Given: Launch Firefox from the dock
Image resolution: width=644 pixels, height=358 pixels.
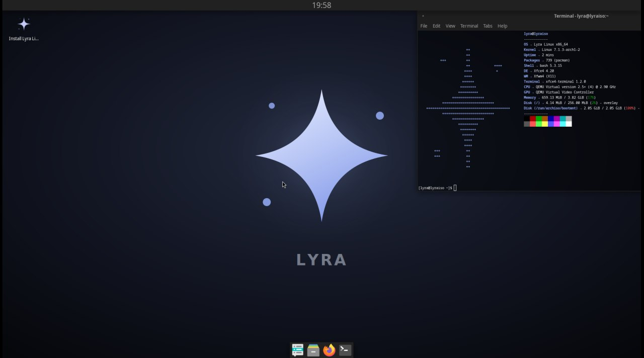Looking at the screenshot, I should [x=329, y=350].
